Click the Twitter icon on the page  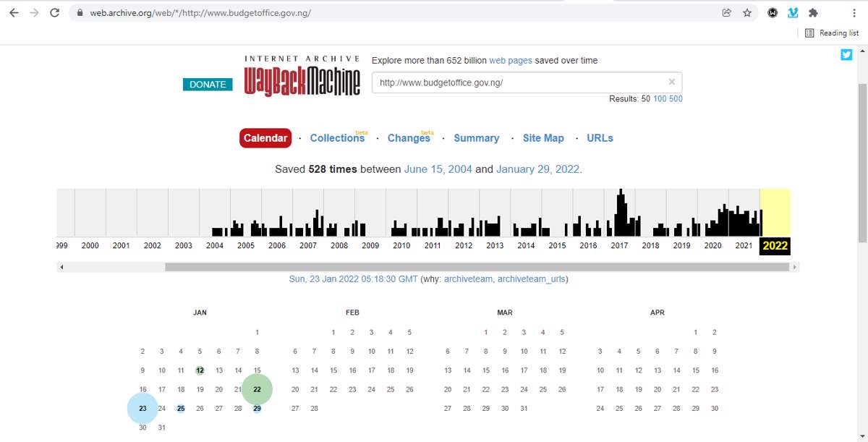pos(846,54)
